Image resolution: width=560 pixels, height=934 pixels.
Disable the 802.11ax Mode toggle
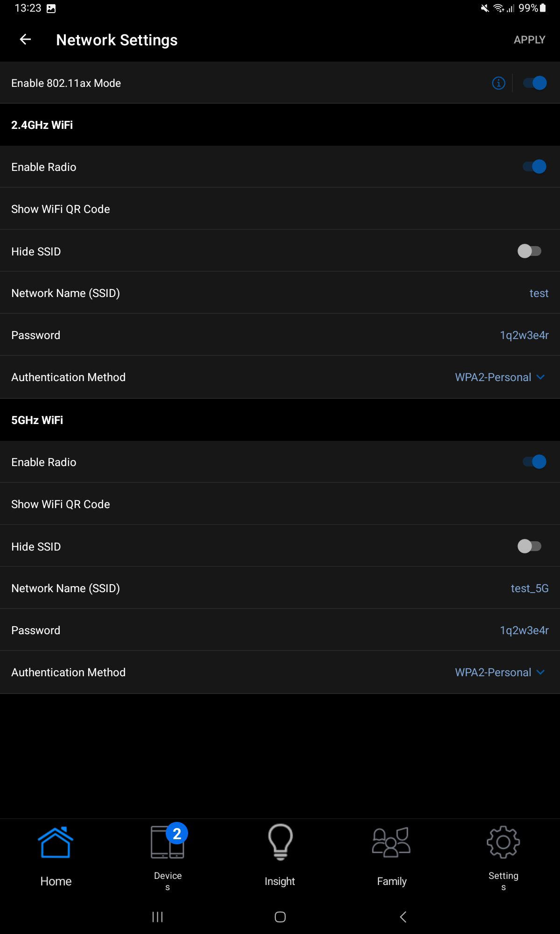pos(534,83)
